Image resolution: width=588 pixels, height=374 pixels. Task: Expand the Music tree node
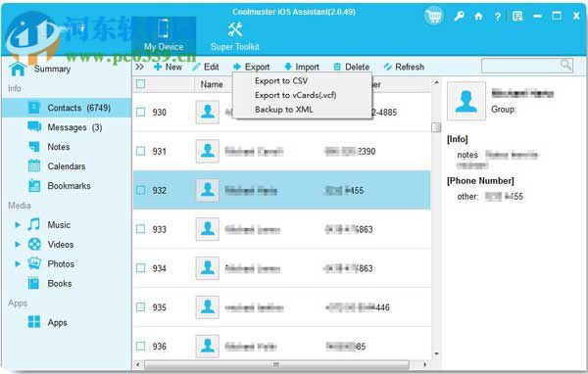[18, 225]
